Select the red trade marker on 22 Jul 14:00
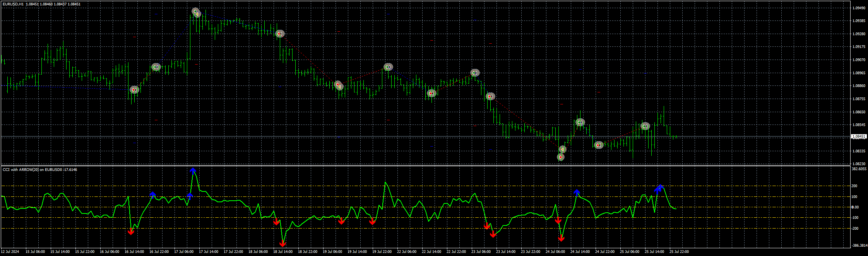Image resolution: width=868 pixels, height=256 pixels. pos(431,93)
